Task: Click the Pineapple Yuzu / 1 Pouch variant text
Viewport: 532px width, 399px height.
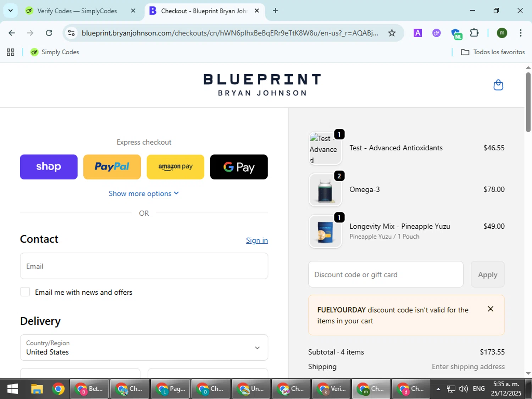Action: point(384,237)
